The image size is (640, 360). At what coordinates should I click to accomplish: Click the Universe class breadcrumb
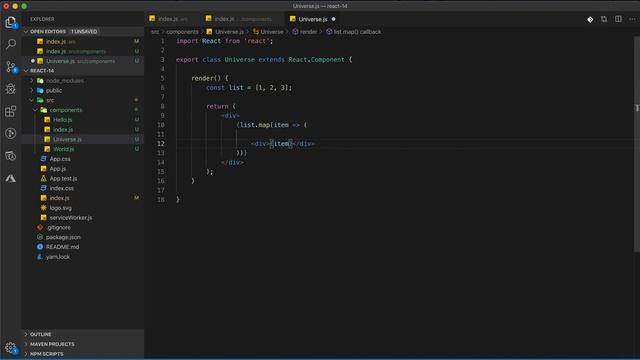coord(272,31)
